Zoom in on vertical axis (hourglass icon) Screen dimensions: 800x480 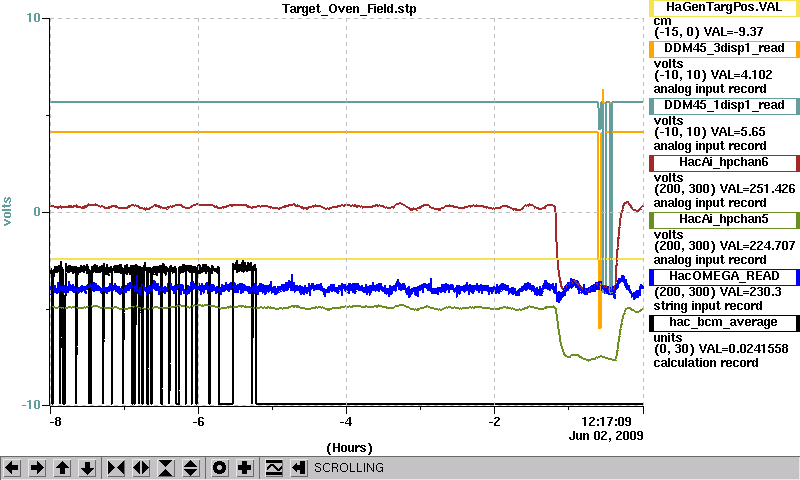point(166,468)
